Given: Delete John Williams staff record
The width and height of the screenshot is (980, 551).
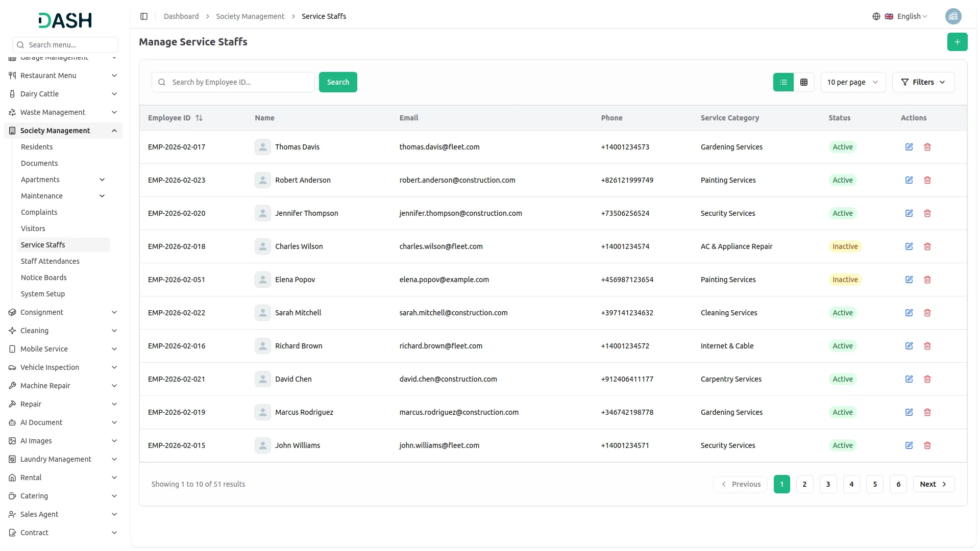Looking at the screenshot, I should pyautogui.click(x=927, y=445).
